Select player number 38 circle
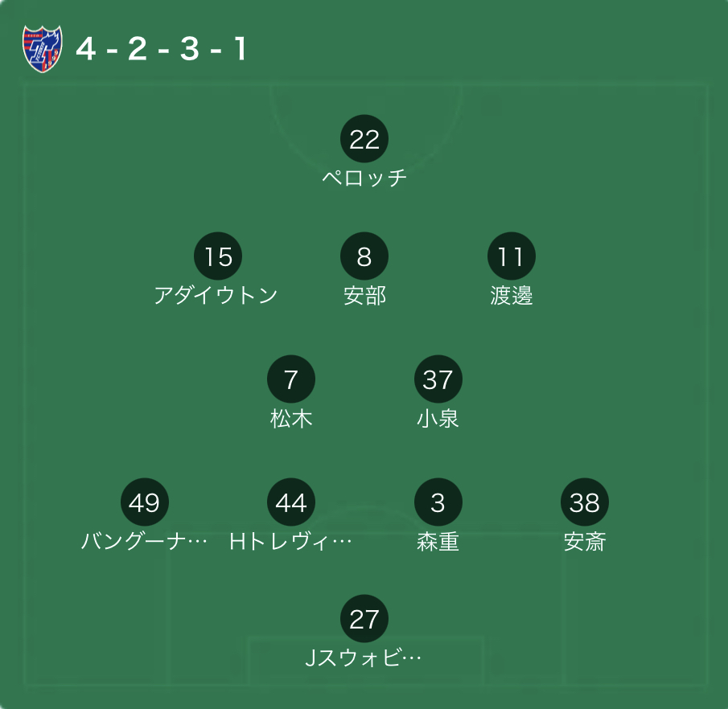 click(585, 502)
